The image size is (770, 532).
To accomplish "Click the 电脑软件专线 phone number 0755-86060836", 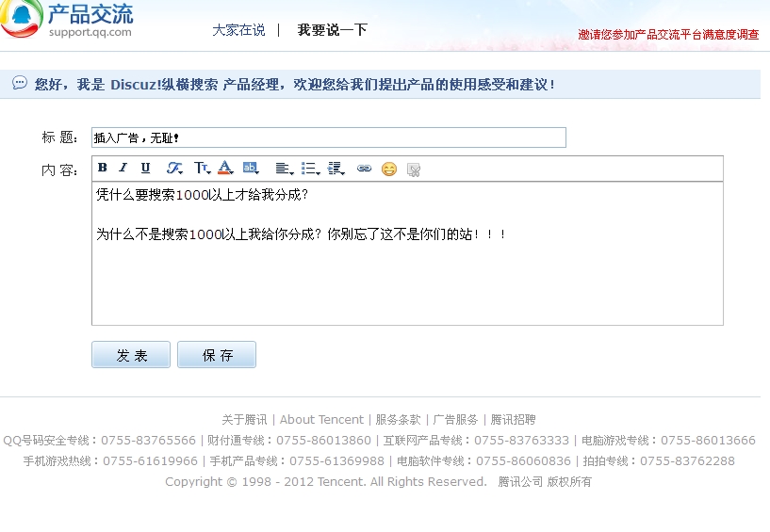I will pos(523,460).
